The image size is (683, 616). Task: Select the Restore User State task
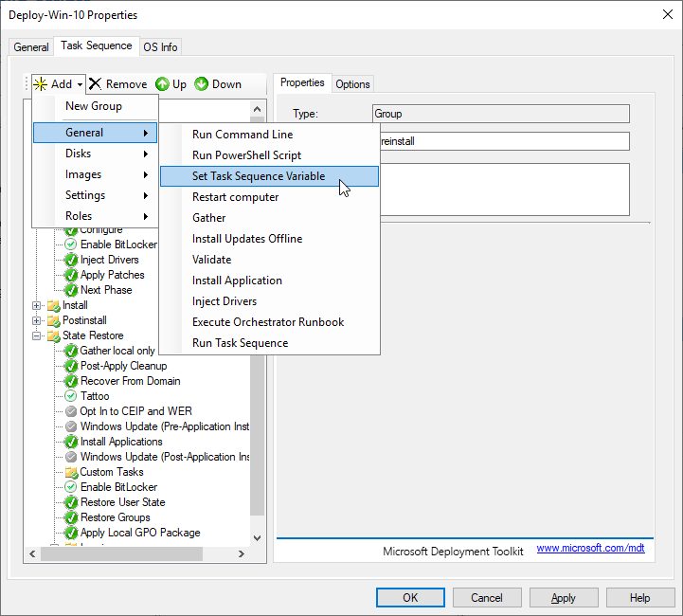pos(122,502)
